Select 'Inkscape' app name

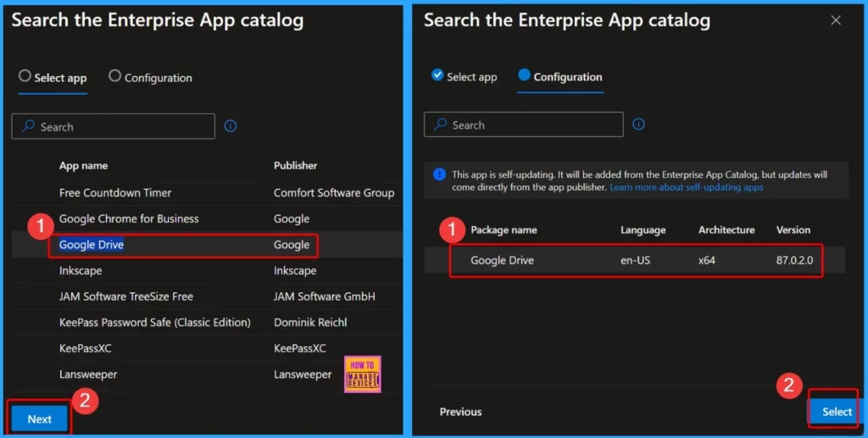pos(81,271)
